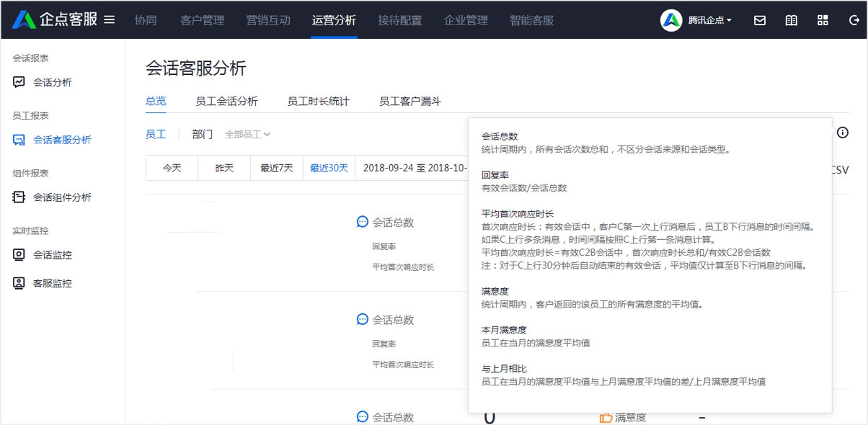
Task: Open 会话组件分析 in the sidebar
Action: tap(61, 197)
